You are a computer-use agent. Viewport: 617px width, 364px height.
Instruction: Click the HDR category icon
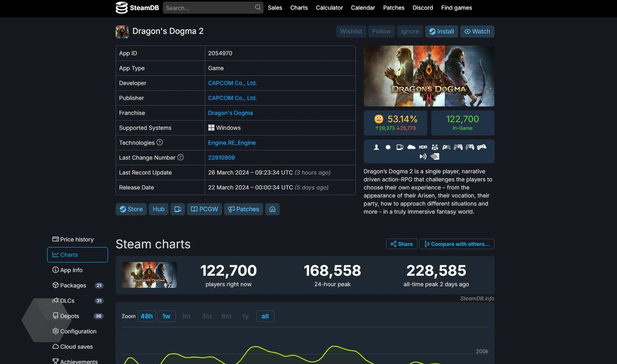tap(423, 147)
